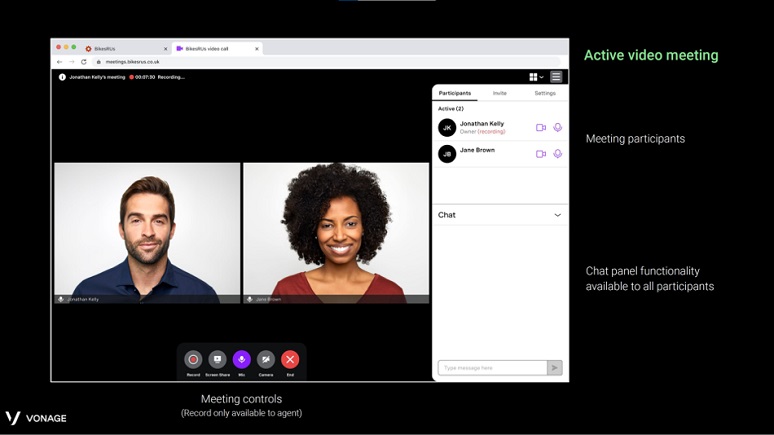Click the meeting info icon beside the title
This screenshot has width=774, height=435.
tap(62, 77)
